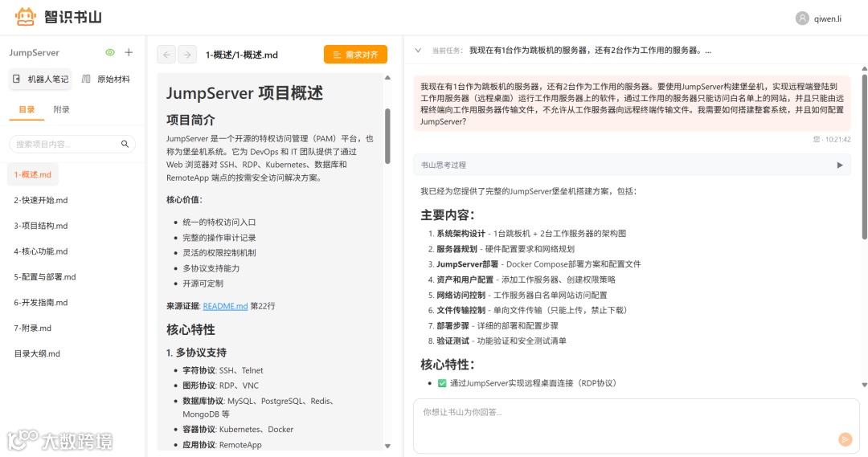Viewport: 868px width, 457px height.
Task: Click the 需求对齐 orange button
Action: [355, 55]
